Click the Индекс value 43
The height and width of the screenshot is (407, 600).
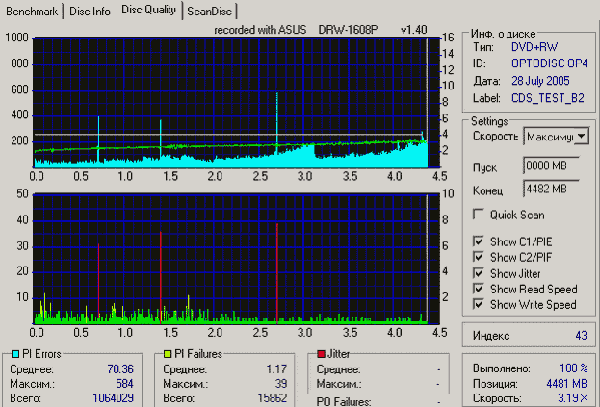(581, 336)
